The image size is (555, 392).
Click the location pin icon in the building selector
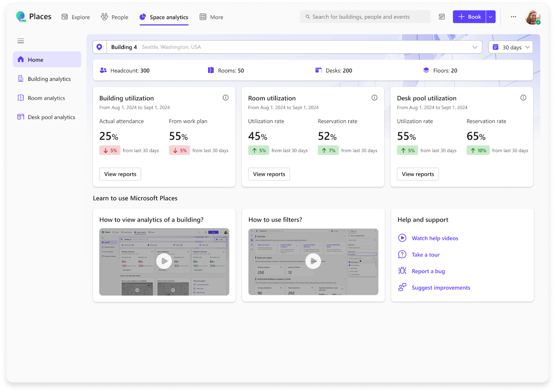(99, 47)
